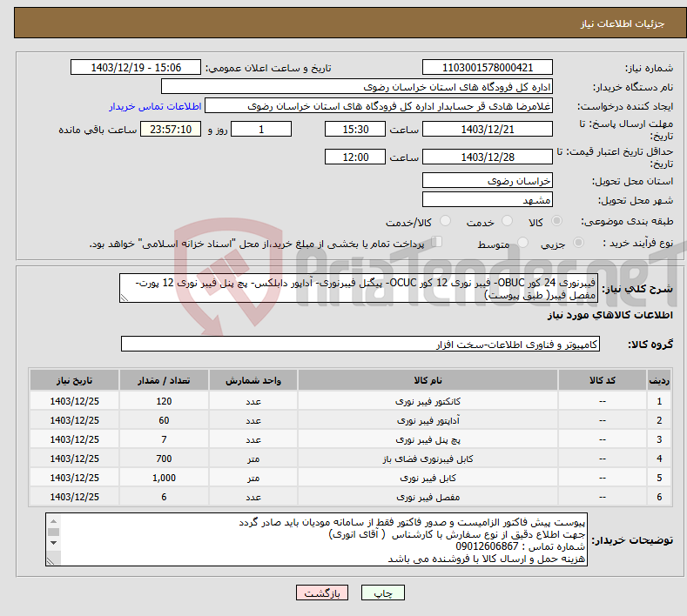The width and height of the screenshot is (687, 616).
Task: Click quantity cell 60
Action: click(164, 420)
